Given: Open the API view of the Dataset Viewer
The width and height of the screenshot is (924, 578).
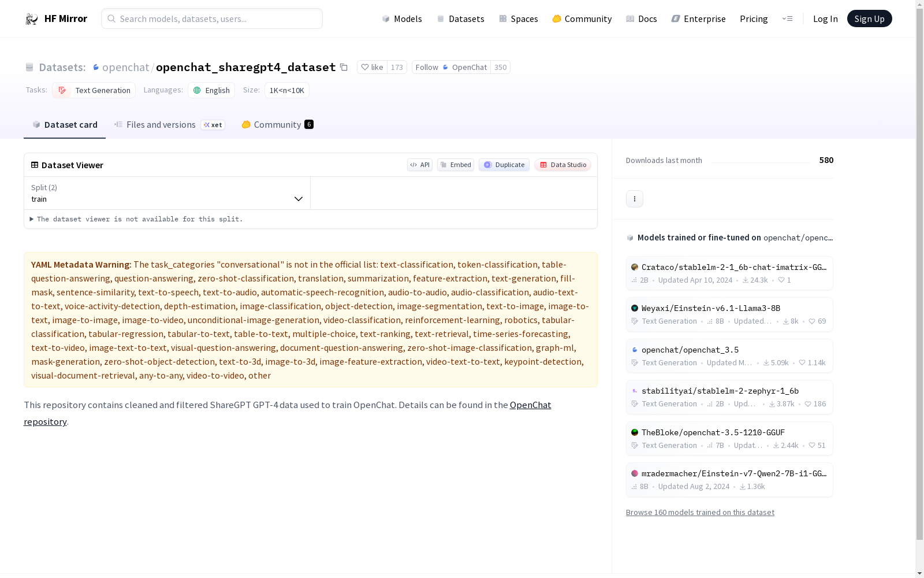Looking at the screenshot, I should point(420,165).
